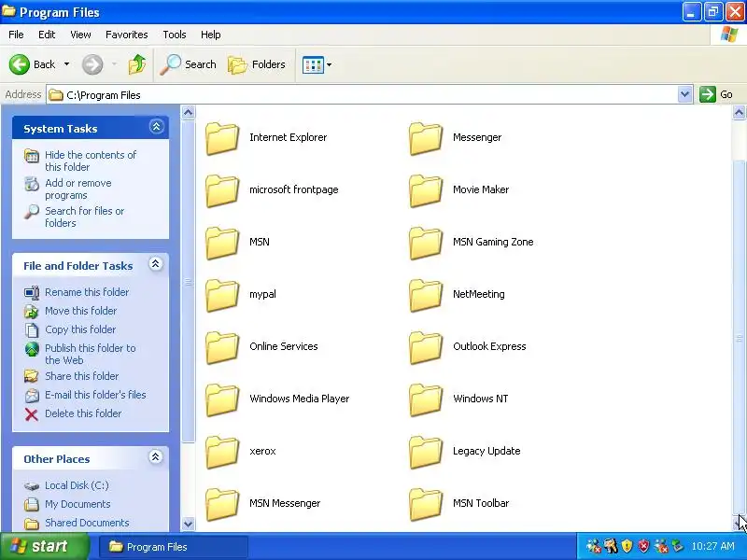Image resolution: width=747 pixels, height=560 pixels.
Task: Select the Online Services folder icon
Action: (222, 347)
